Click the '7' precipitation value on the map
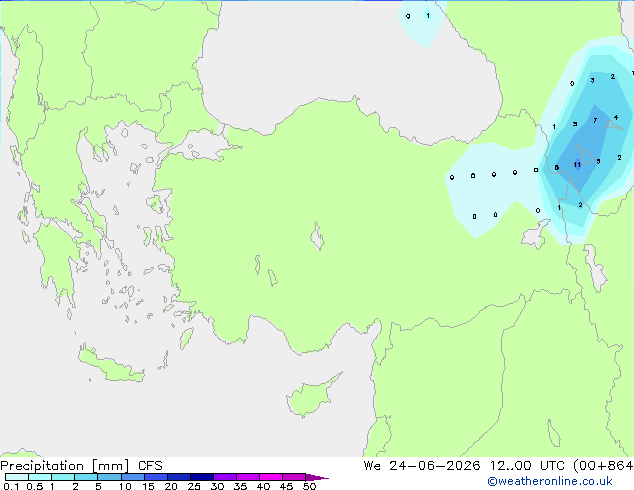 pos(595,120)
